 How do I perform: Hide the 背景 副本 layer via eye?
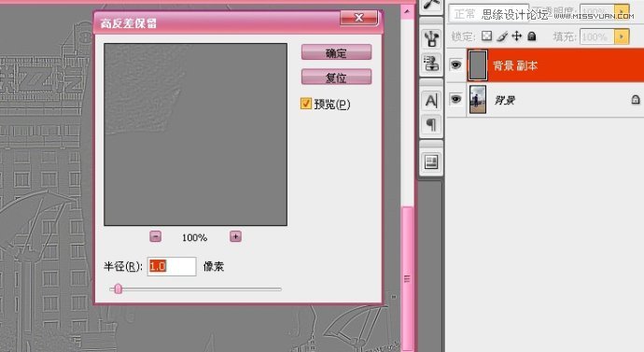[x=455, y=65]
